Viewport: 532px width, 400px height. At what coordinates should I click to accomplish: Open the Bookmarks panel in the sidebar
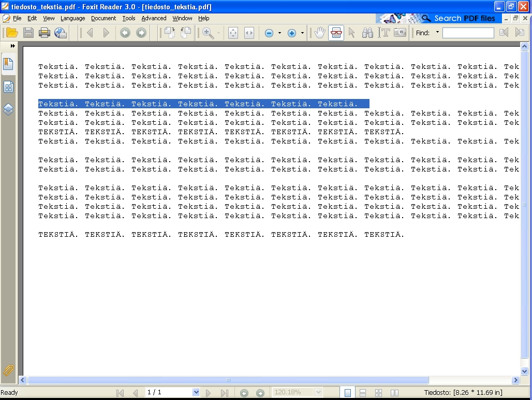click(8, 64)
